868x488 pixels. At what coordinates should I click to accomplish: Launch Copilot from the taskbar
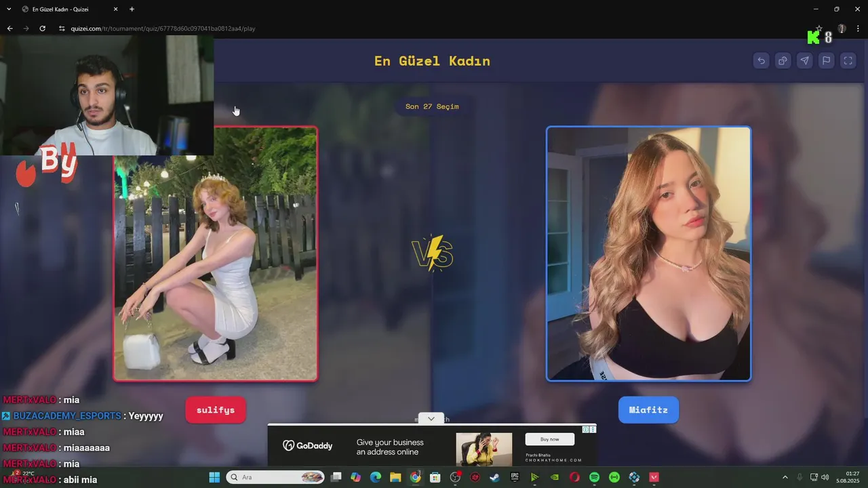click(356, 477)
